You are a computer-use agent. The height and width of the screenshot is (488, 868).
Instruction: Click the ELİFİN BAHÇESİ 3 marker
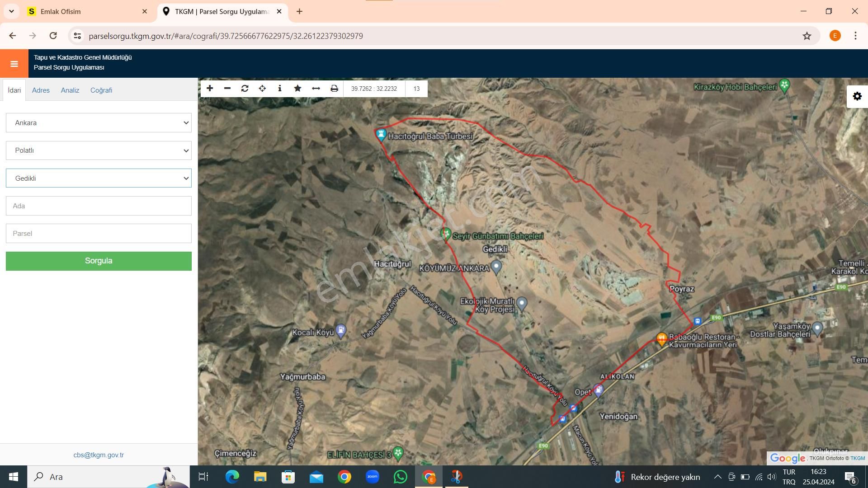click(x=398, y=453)
